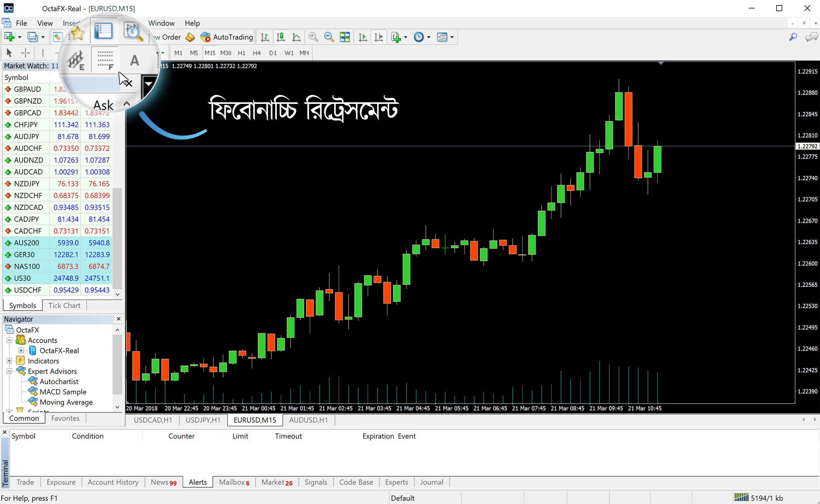This screenshot has width=820, height=504.
Task: Close the Navigator panel
Action: click(118, 319)
